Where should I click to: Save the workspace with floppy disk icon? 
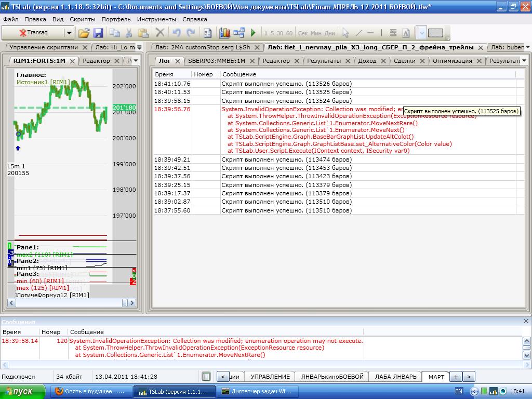(x=98, y=33)
